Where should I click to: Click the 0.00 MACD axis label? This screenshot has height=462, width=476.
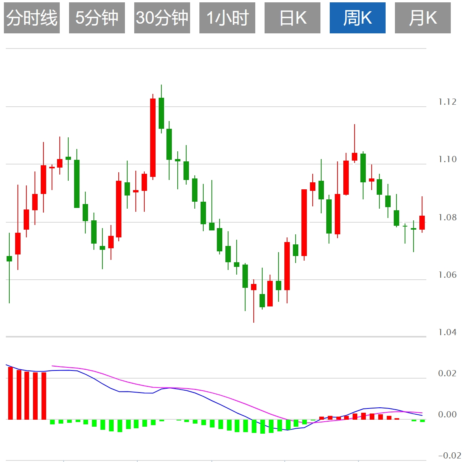(447, 415)
